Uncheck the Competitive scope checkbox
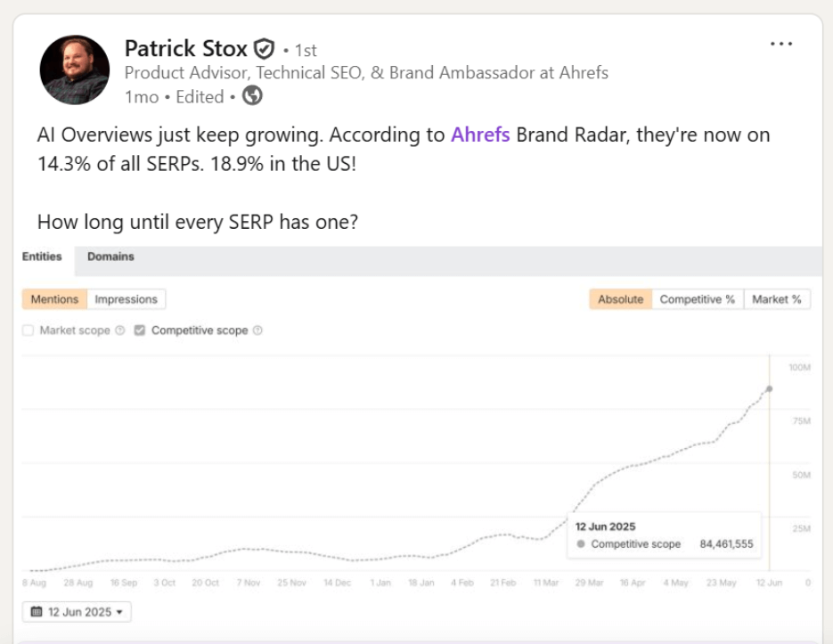Viewport: 833px width, 644px height. [140, 330]
